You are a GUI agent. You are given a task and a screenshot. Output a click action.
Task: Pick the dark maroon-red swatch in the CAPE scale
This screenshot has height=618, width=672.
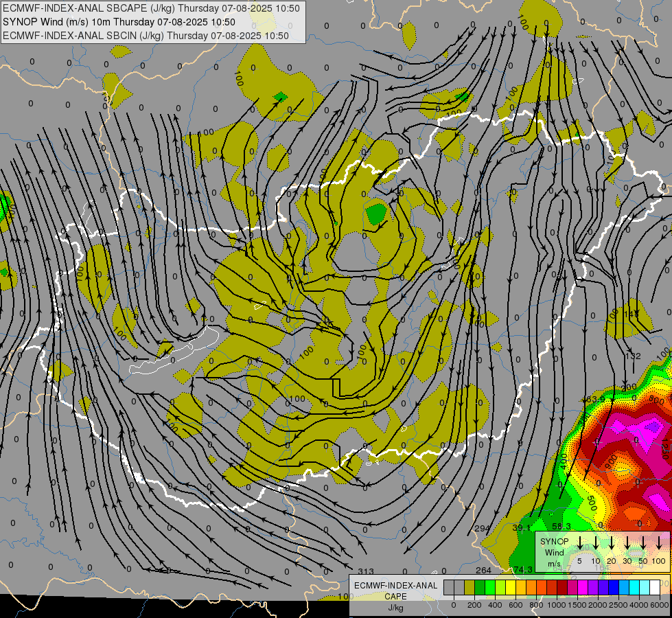(x=562, y=587)
